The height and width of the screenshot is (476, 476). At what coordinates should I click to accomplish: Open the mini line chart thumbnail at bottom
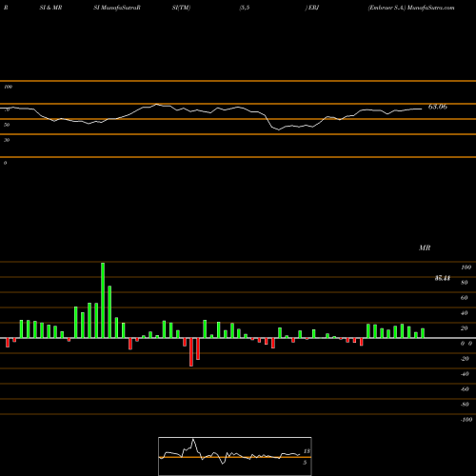click(x=235, y=456)
